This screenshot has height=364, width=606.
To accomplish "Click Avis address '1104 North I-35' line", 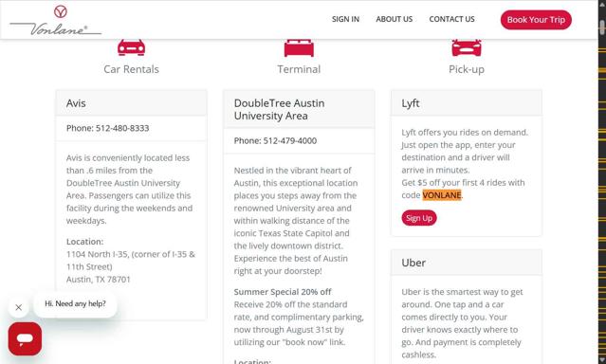I will (131, 254).
